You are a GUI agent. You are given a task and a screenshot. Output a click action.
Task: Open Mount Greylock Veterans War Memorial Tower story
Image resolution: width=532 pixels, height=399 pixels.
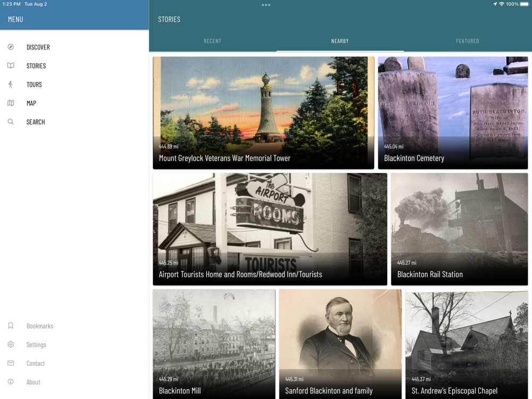point(263,113)
